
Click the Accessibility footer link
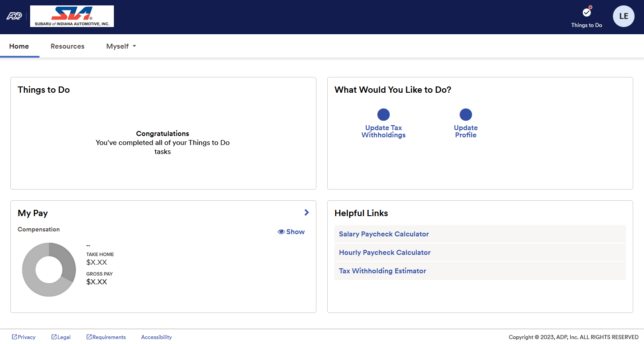click(156, 337)
